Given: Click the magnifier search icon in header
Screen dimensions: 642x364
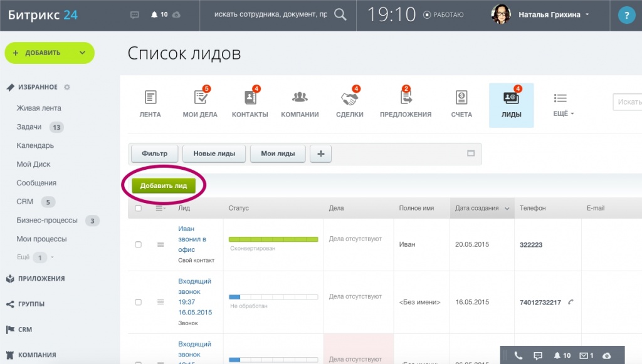Looking at the screenshot, I should (x=340, y=14).
